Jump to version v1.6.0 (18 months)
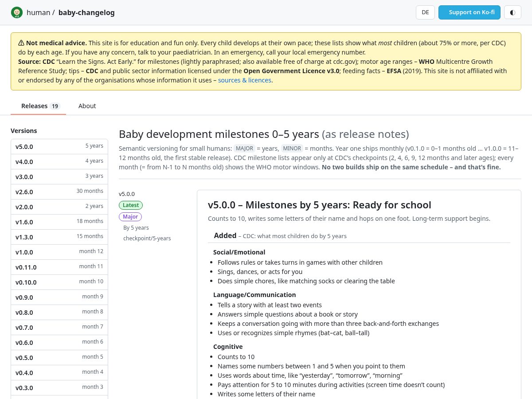 pyautogui.click(x=59, y=222)
